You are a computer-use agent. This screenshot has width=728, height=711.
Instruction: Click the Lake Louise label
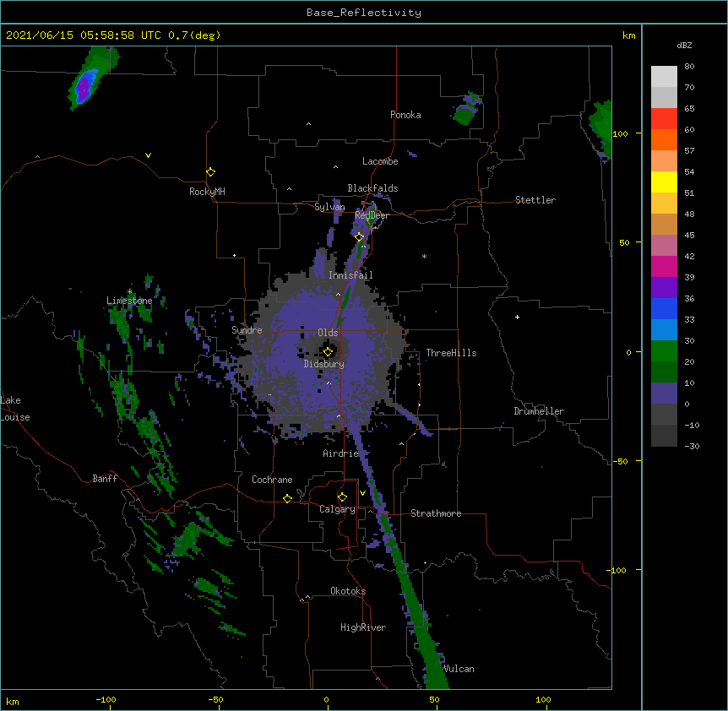(15, 409)
